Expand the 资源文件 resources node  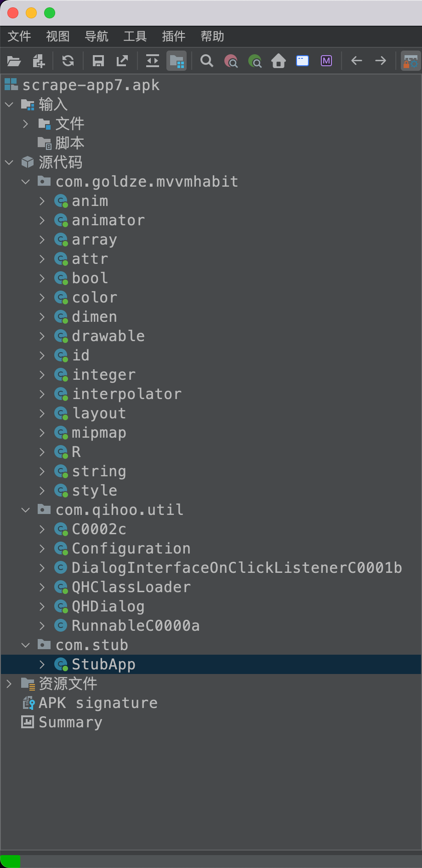tap(9, 684)
